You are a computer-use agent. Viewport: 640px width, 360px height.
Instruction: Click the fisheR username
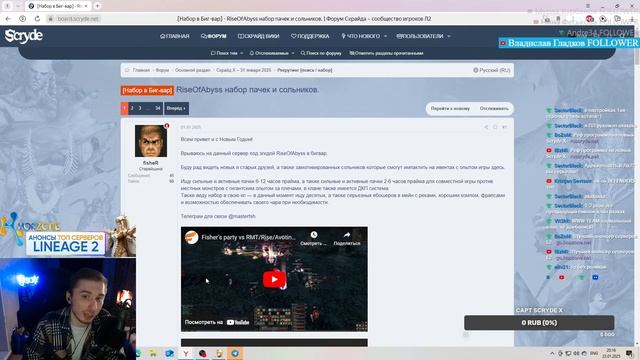click(x=151, y=163)
